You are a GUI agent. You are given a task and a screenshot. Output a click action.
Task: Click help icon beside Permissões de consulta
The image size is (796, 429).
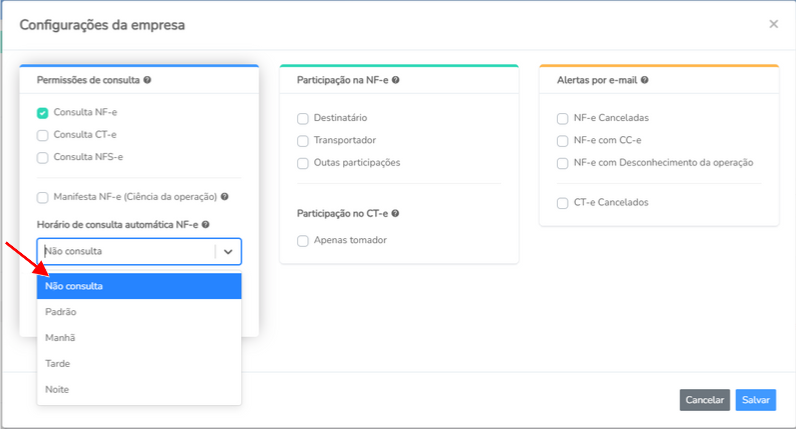pos(147,80)
